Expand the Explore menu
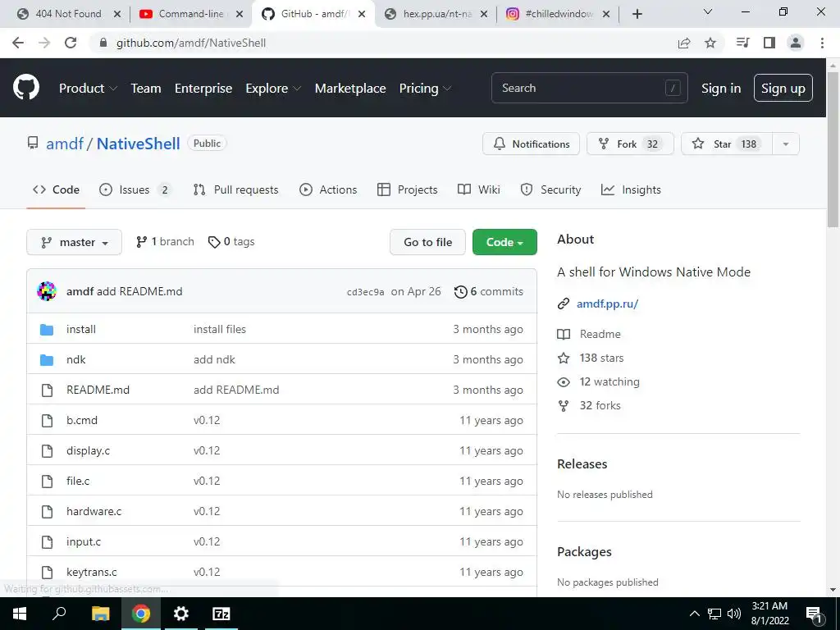The height and width of the screenshot is (630, 840). [273, 89]
